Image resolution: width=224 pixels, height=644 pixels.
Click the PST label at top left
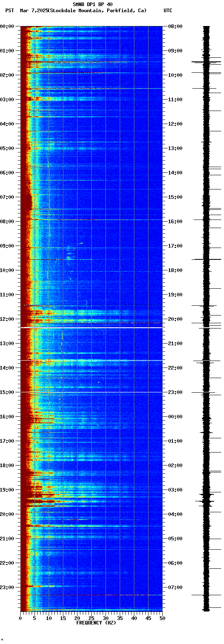tap(9, 11)
